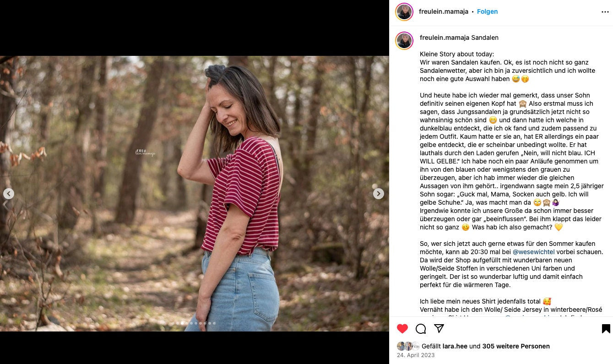Screen dimensions: 613x364
Task: Click the freulein.mamaja username in the caption
Action: tap(444, 38)
